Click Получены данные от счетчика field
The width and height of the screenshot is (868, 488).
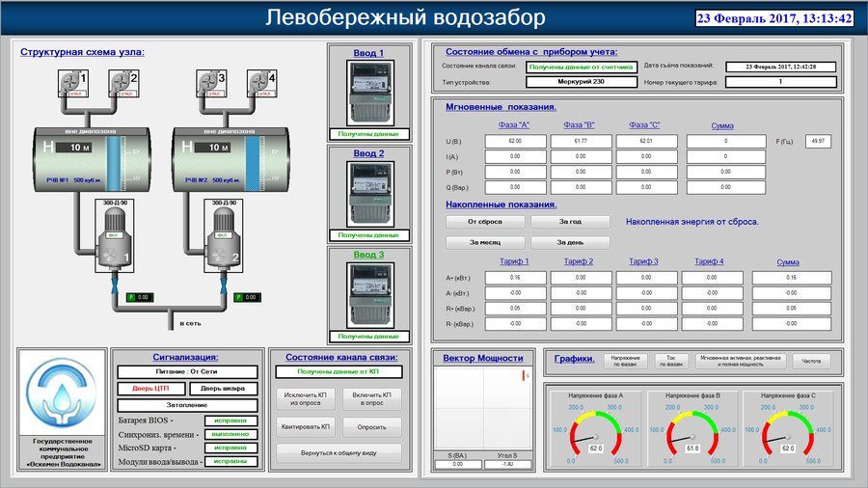click(582, 67)
